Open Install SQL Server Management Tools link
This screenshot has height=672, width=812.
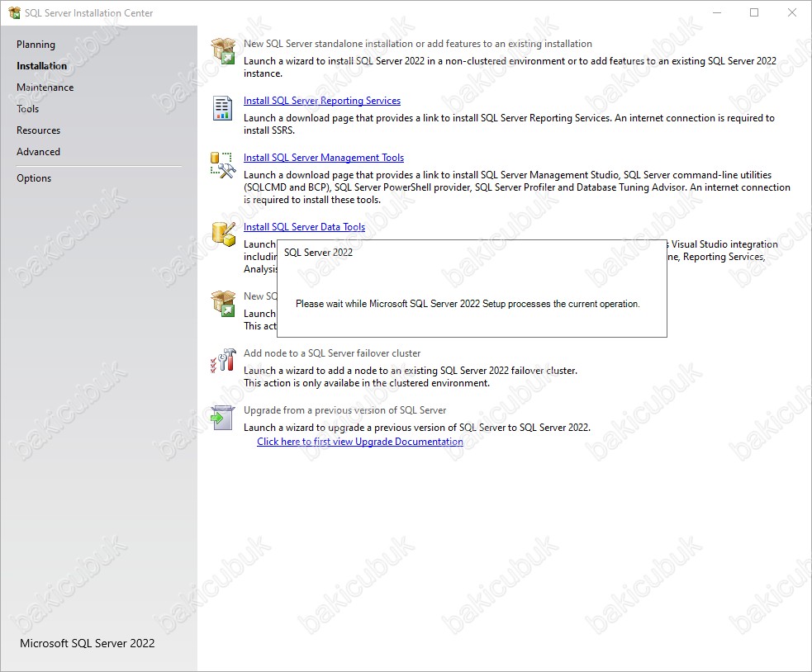click(x=324, y=158)
